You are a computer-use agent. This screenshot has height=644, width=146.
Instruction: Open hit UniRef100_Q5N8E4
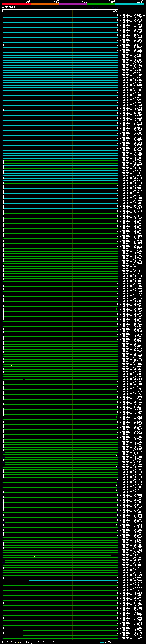[131, 379]
